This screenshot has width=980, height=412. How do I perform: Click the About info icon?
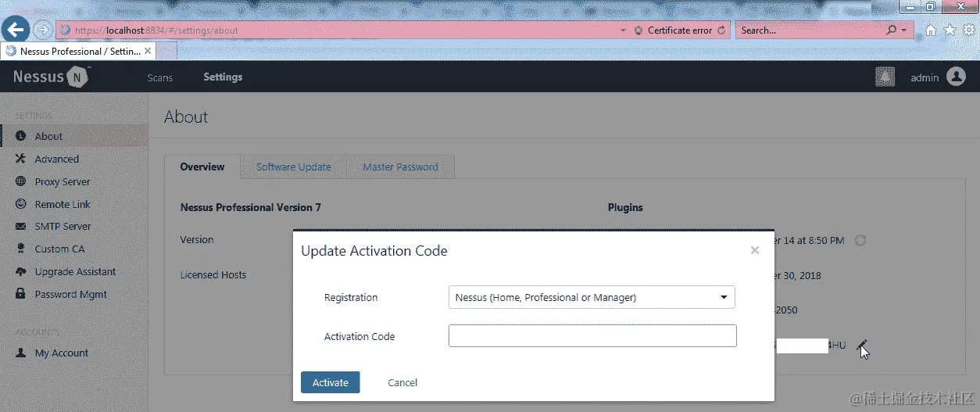(21, 136)
